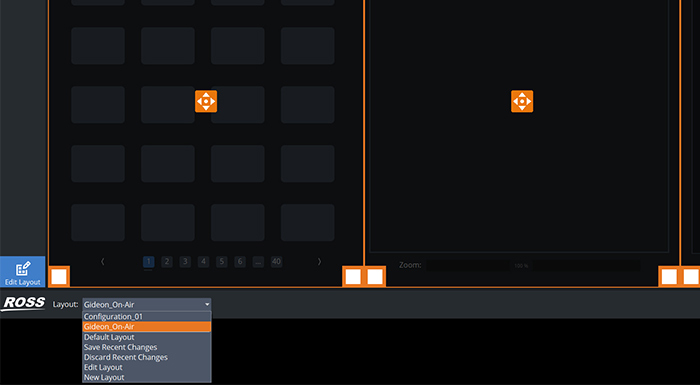Click bottom-right resize handle of preview panel

coord(669,276)
